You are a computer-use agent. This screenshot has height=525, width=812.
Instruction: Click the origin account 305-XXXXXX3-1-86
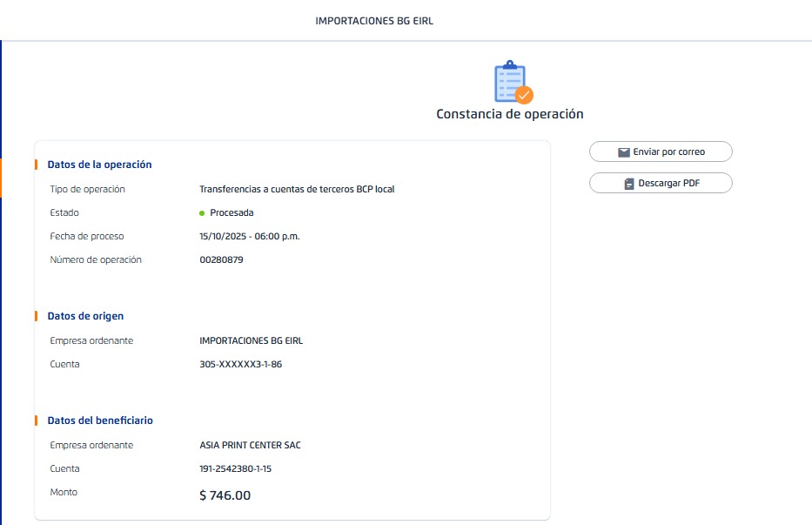(x=240, y=364)
